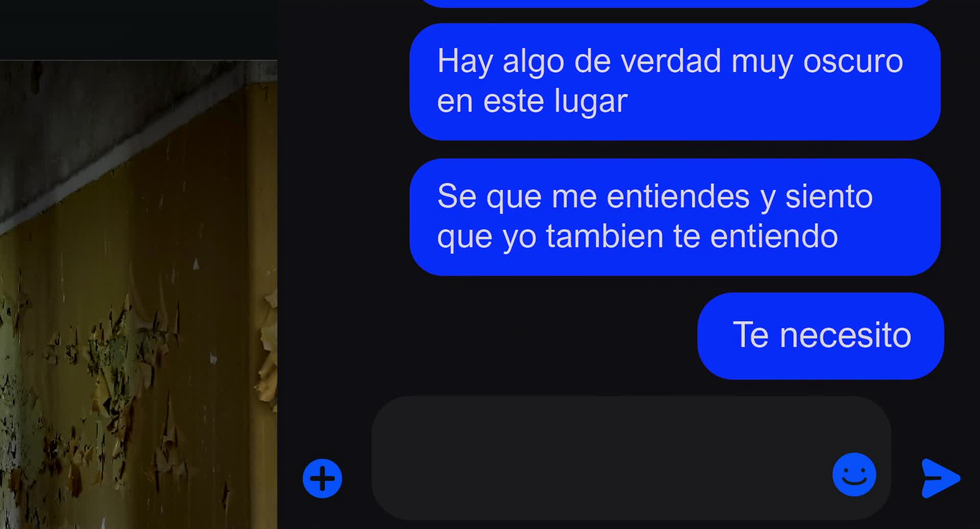Viewport: 980px width, 529px height.
Task: Click the word 'oscuro' in the message
Action: coord(853,61)
